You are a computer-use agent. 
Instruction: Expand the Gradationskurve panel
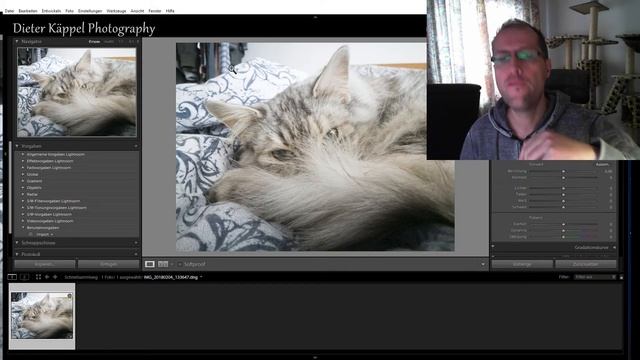pos(614,247)
